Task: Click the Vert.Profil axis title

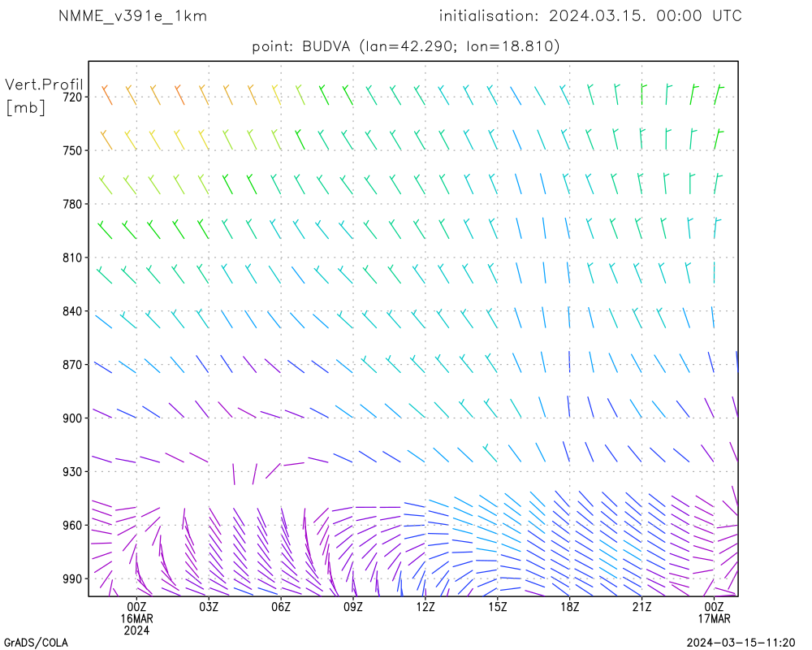Action: pos(44,84)
